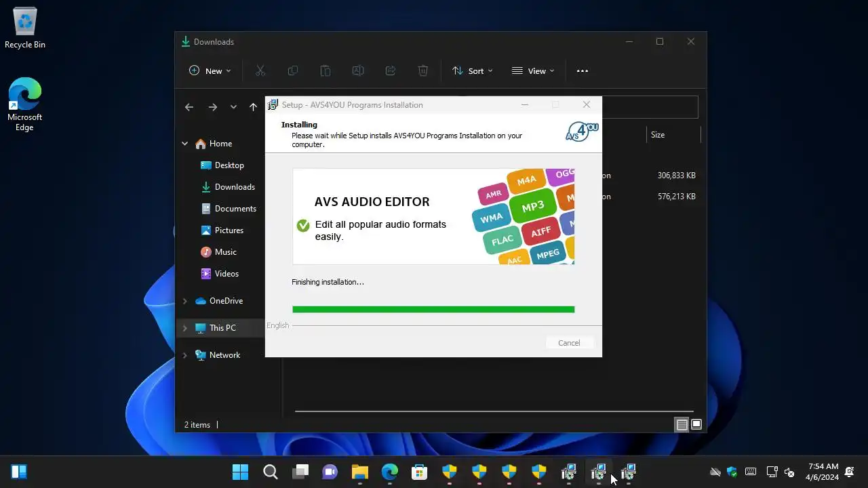This screenshot has width=868, height=488.
Task: Open the notification center bell
Action: click(x=850, y=472)
